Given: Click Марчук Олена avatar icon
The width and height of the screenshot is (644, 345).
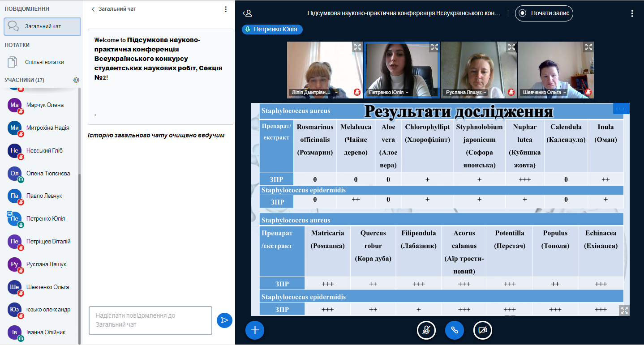Looking at the screenshot, I should (15, 105).
